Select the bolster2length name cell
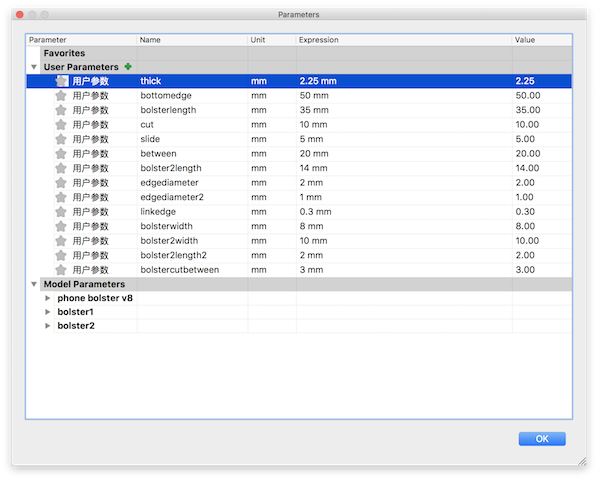Viewport: 598px width, 480px height. 192,168
